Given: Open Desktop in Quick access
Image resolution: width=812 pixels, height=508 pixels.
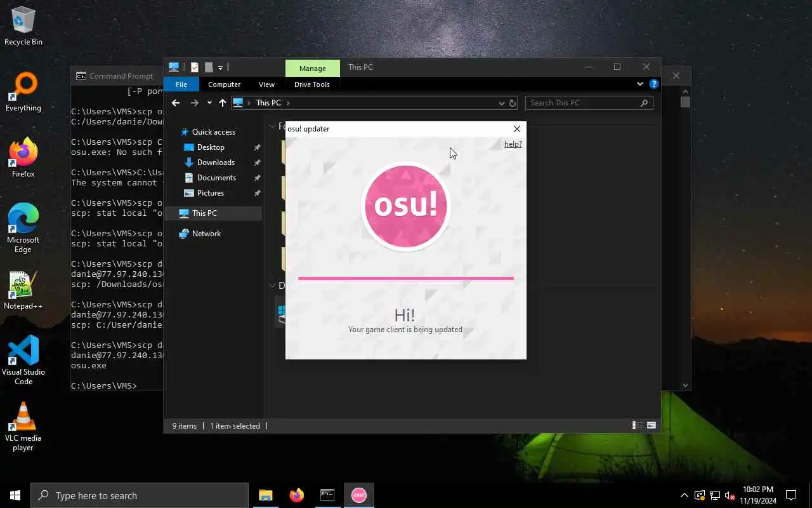Looking at the screenshot, I should pos(211,147).
